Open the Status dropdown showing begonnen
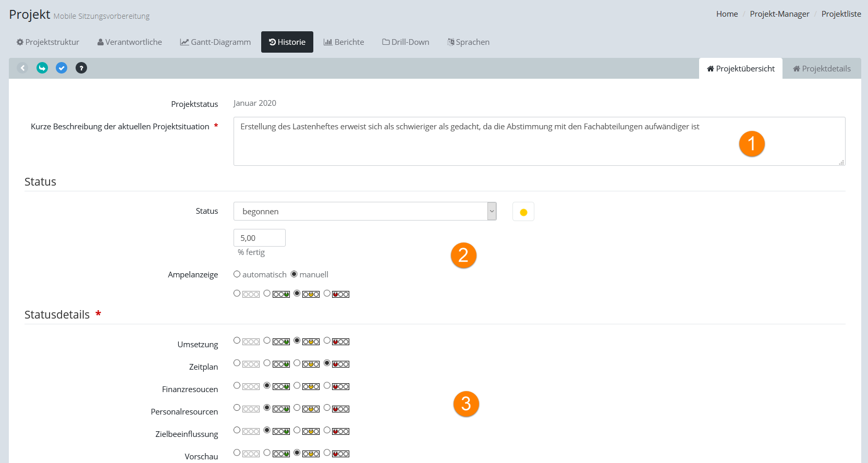 point(365,211)
